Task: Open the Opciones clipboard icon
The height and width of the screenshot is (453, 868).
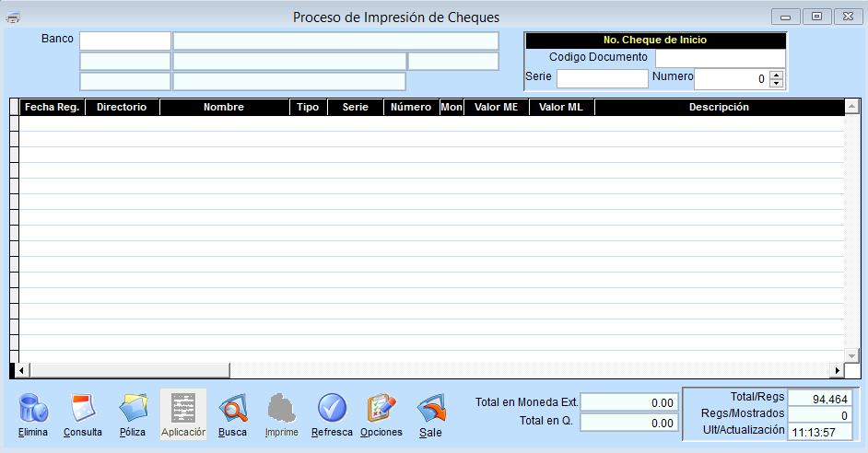Action: tap(381, 407)
